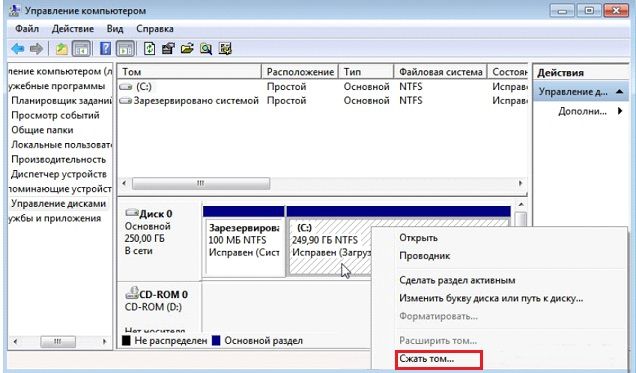Image resolution: width=636 pixels, height=373 pixels.
Task: Toggle the show/hide action pane icon
Action: (125, 49)
